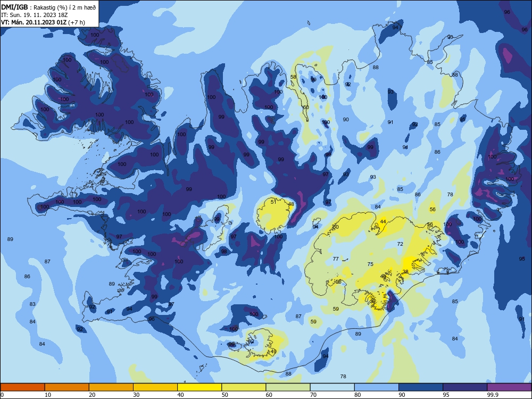Select the dark blue 90–95 legend swatch

(x=421, y=387)
